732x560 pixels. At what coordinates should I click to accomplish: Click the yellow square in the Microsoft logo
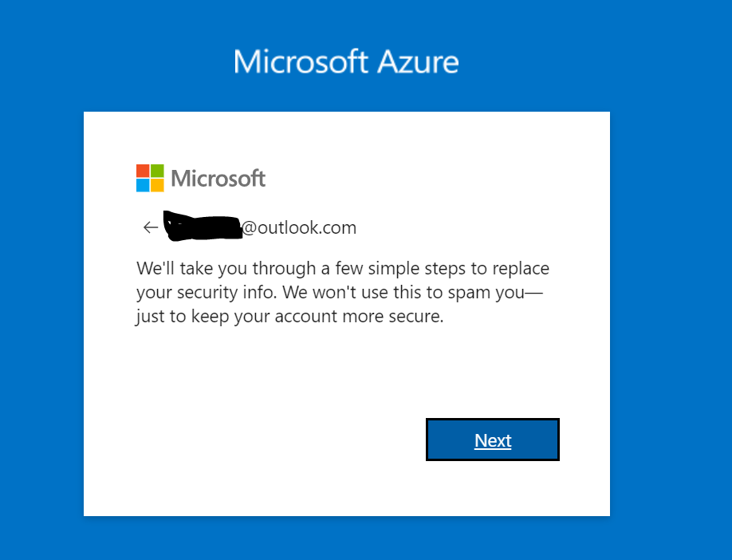click(156, 184)
